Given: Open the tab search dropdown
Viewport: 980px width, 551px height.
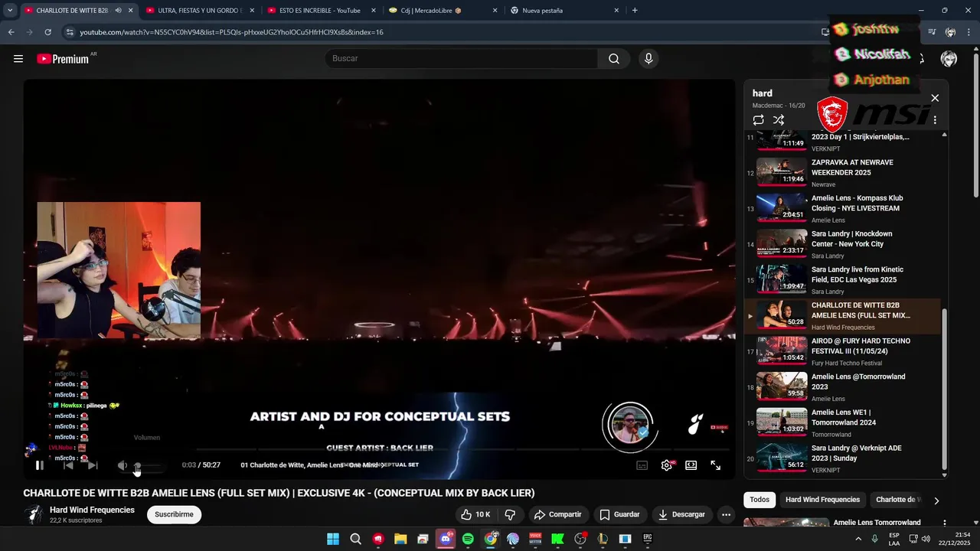Looking at the screenshot, I should pos(10,11).
